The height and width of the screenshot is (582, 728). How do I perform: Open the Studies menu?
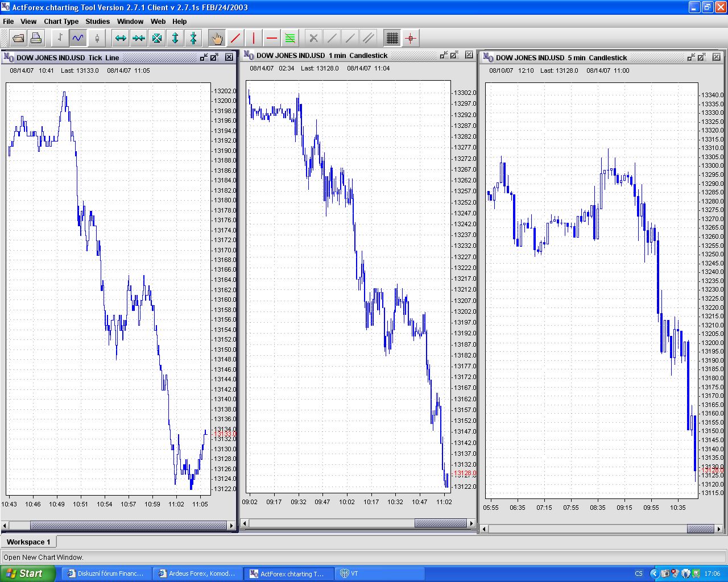(x=98, y=22)
